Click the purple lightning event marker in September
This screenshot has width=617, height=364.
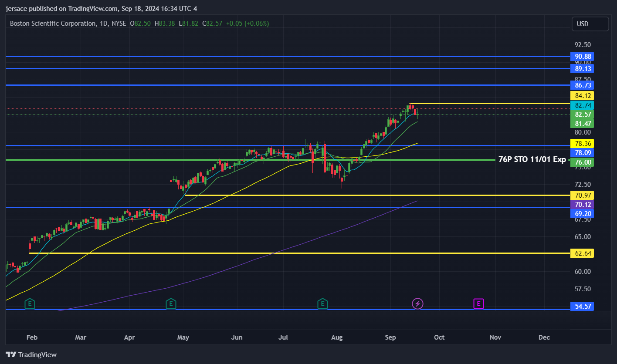click(x=417, y=303)
